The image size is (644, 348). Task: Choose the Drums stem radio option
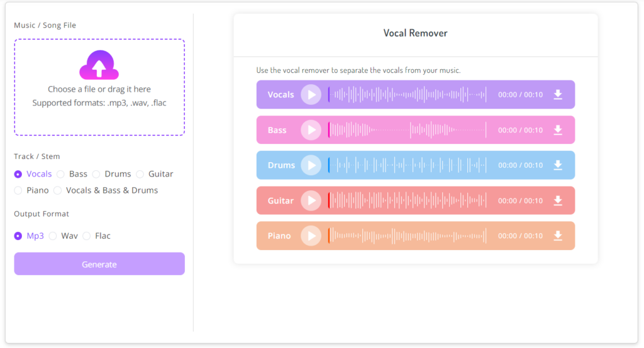point(96,174)
